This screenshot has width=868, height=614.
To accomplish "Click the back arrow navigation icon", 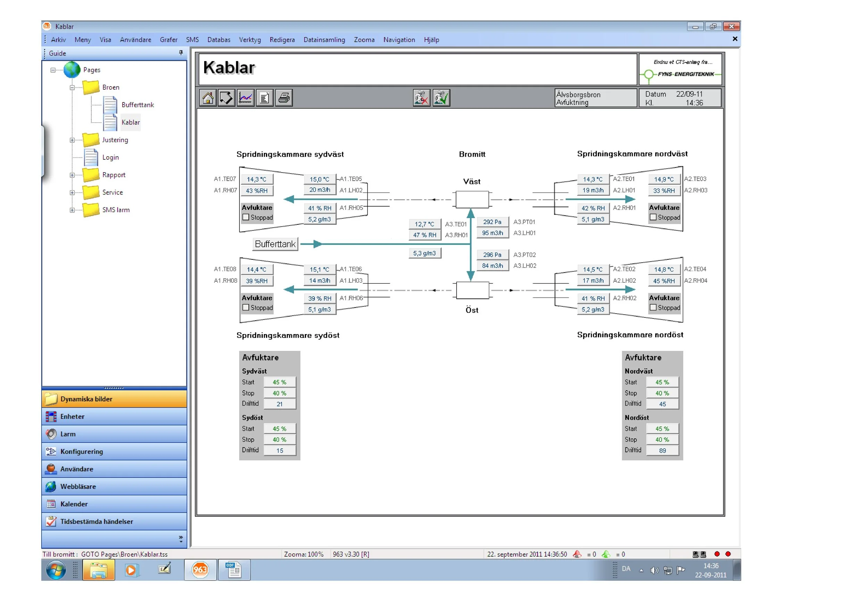I will coord(226,98).
